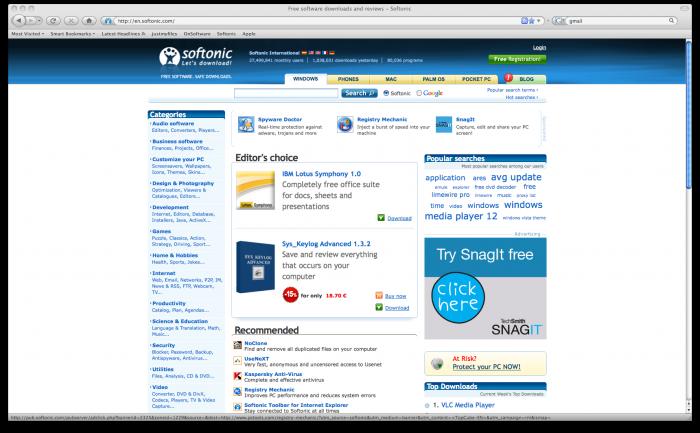Go to the browser Home page icon
The image size is (700, 433).
pos(89,21)
